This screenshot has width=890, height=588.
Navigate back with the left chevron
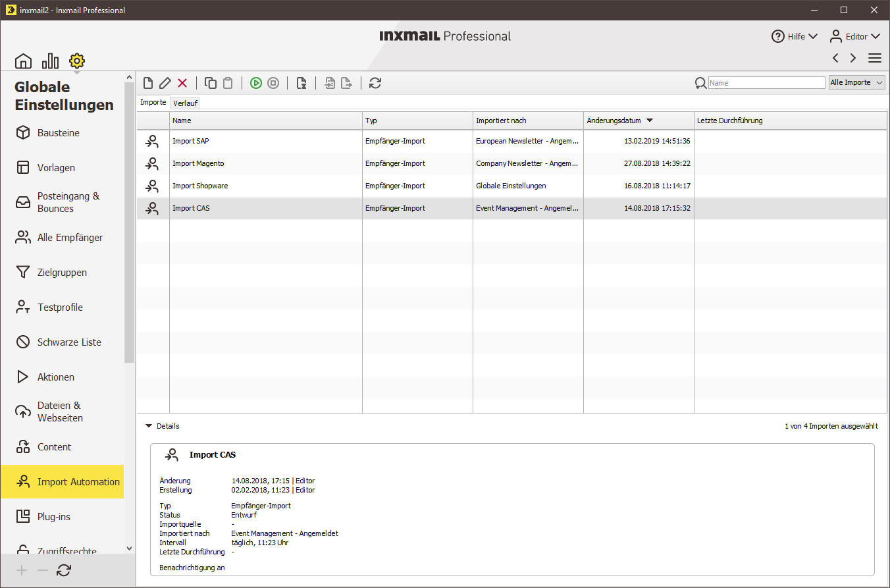(835, 58)
